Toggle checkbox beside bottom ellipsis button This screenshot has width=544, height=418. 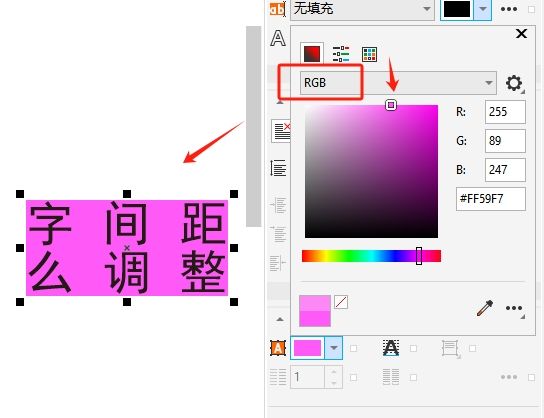click(x=531, y=377)
